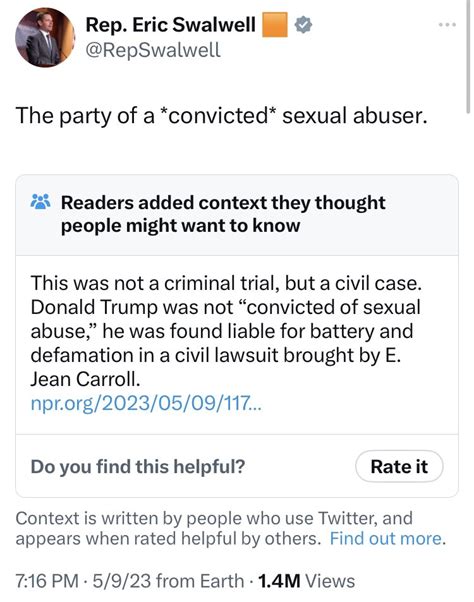Click the 7:16 PM 5/9/23 timestamp
474x602 pixels.
[x=83, y=580]
